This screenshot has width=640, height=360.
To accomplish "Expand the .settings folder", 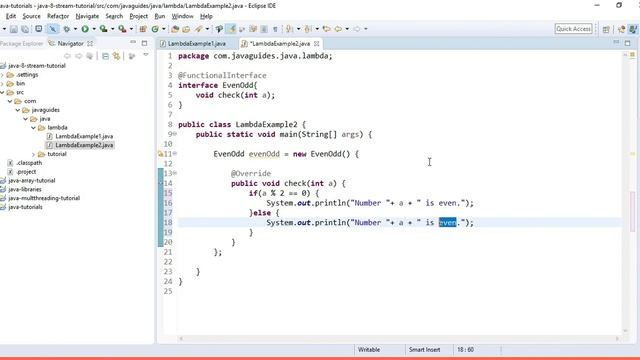I will click(2, 75).
